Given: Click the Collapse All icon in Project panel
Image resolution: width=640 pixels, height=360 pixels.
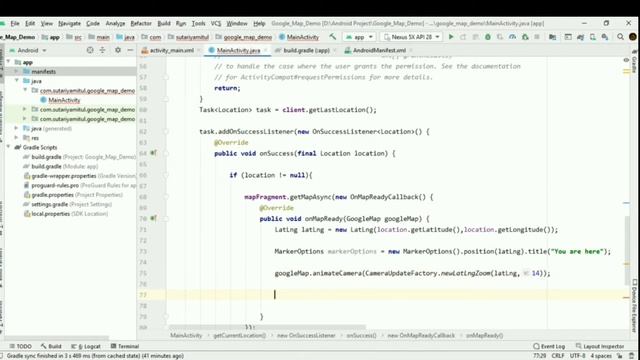Looking at the screenshot, I should pos(102,50).
